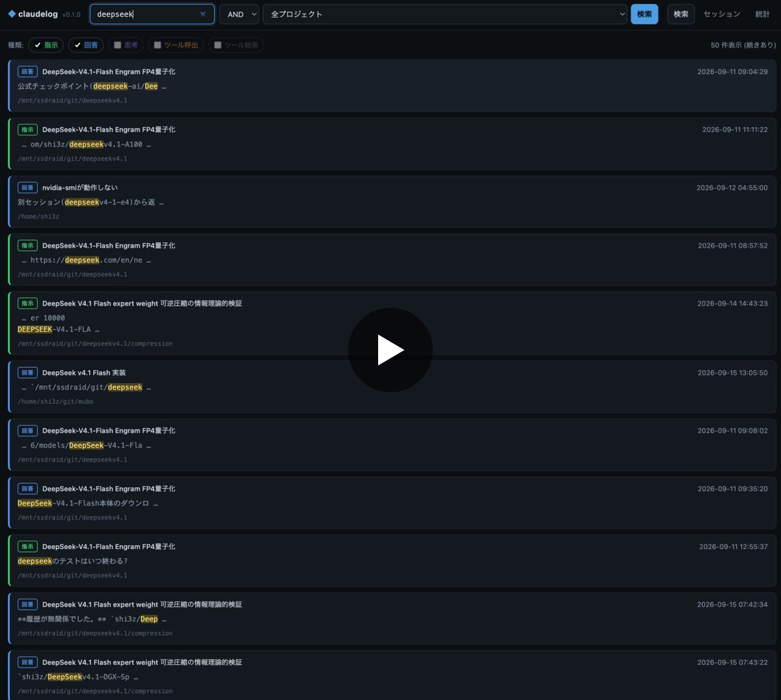Click the timestamp 2026-09-11 12:55:37
This screenshot has height=700, width=781.
point(733,546)
